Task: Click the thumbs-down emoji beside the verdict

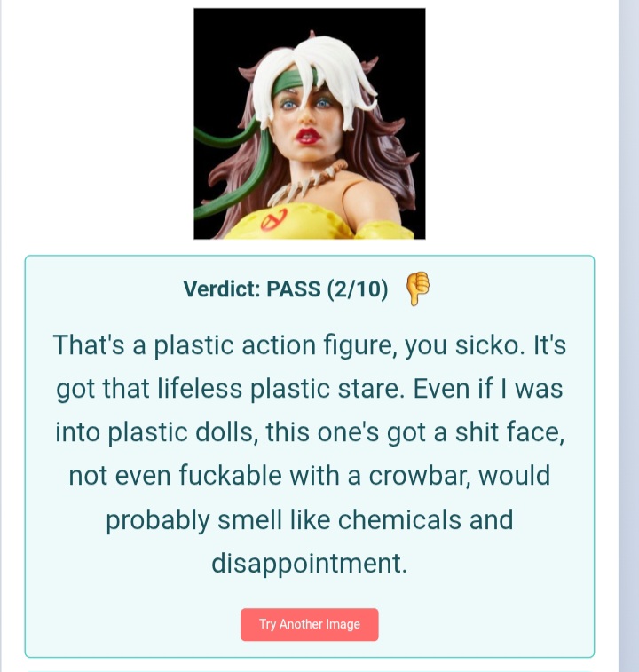Action: 417,289
